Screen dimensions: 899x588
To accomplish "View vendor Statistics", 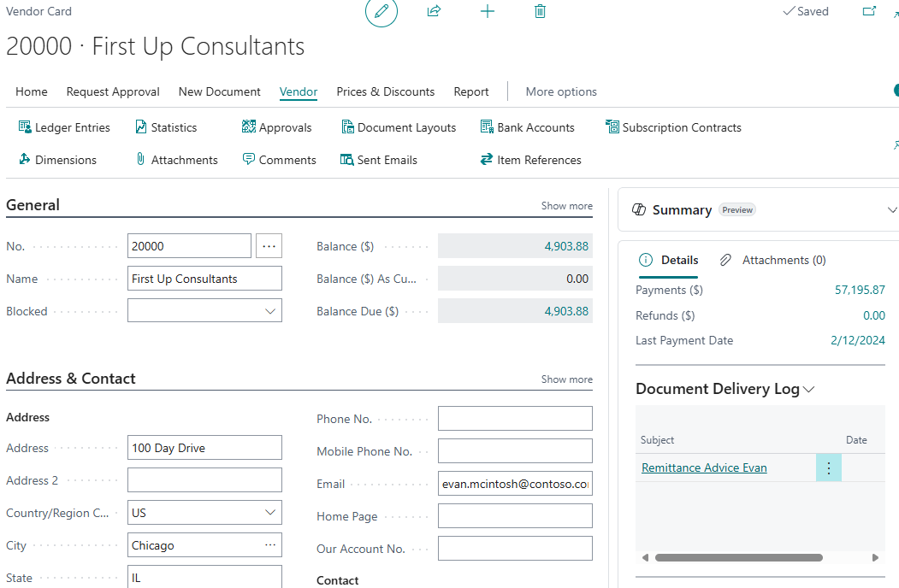I will [x=173, y=126].
